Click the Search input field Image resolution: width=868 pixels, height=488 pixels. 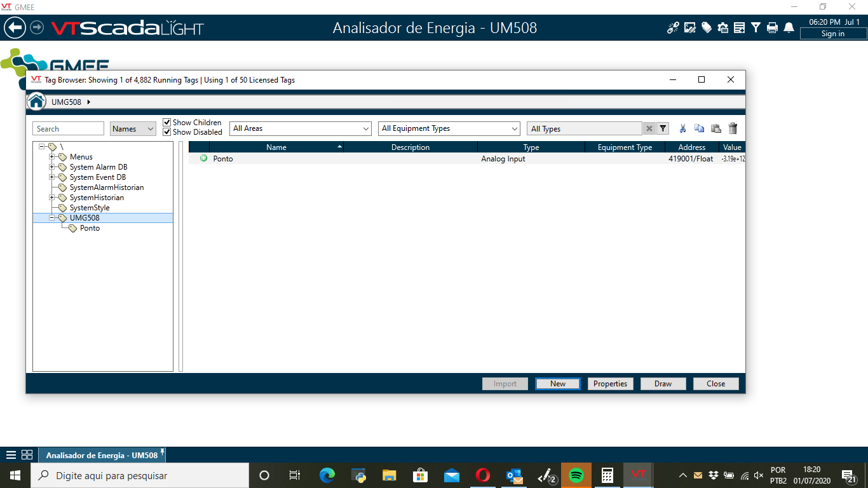(68, 128)
